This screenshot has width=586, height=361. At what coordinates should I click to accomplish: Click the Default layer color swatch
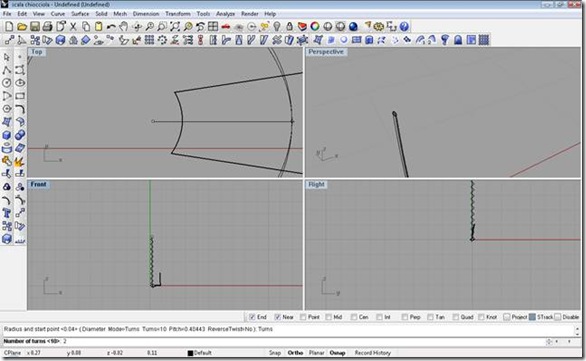pos(190,353)
